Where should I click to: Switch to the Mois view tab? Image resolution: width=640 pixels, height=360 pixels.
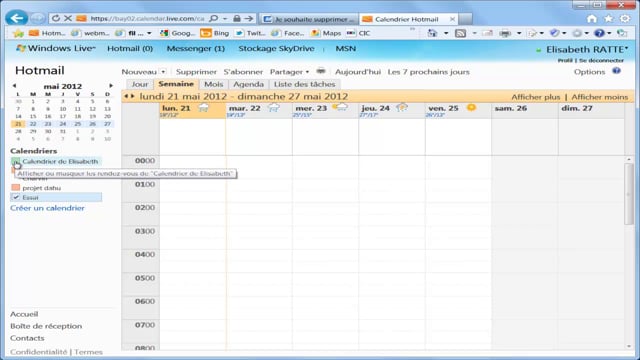click(213, 84)
